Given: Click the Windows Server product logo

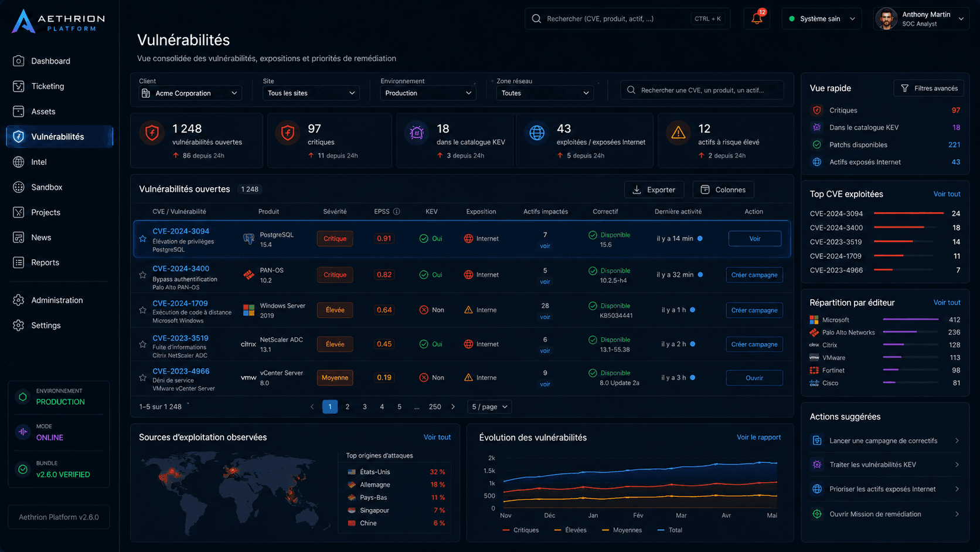Looking at the screenshot, I should pyautogui.click(x=249, y=310).
